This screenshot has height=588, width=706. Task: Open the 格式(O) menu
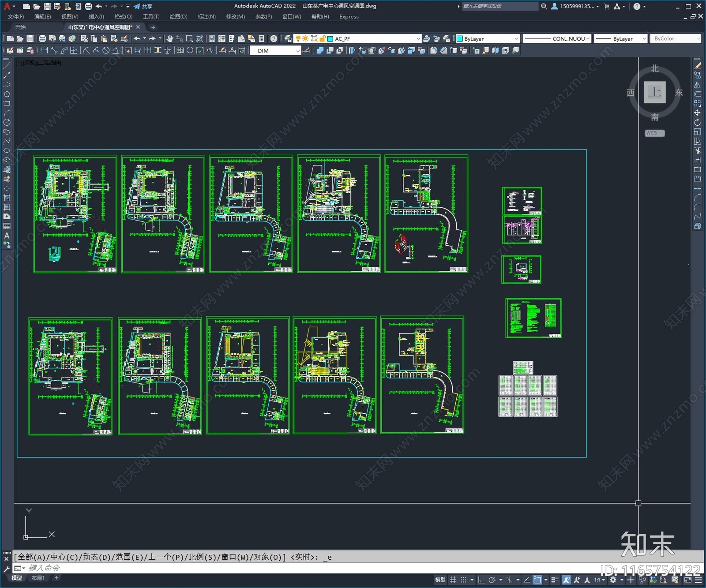[x=123, y=17]
